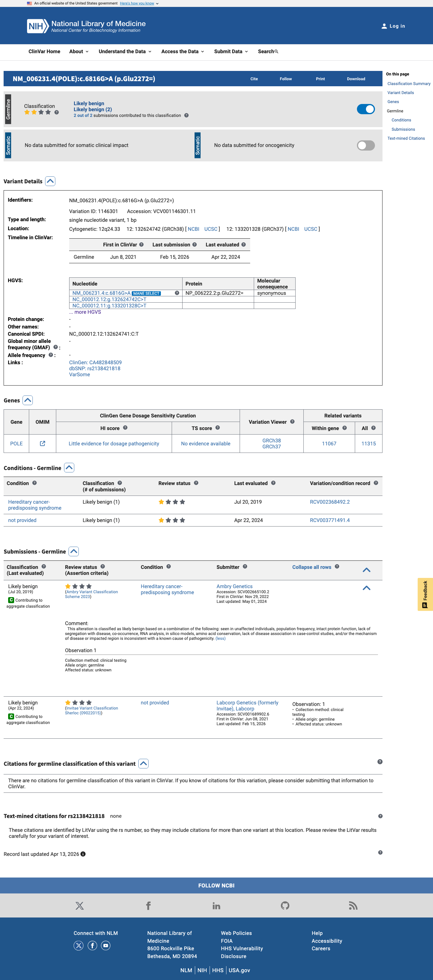Open the NLM YouTube icon under Connect with NLM

pyautogui.click(x=106, y=945)
